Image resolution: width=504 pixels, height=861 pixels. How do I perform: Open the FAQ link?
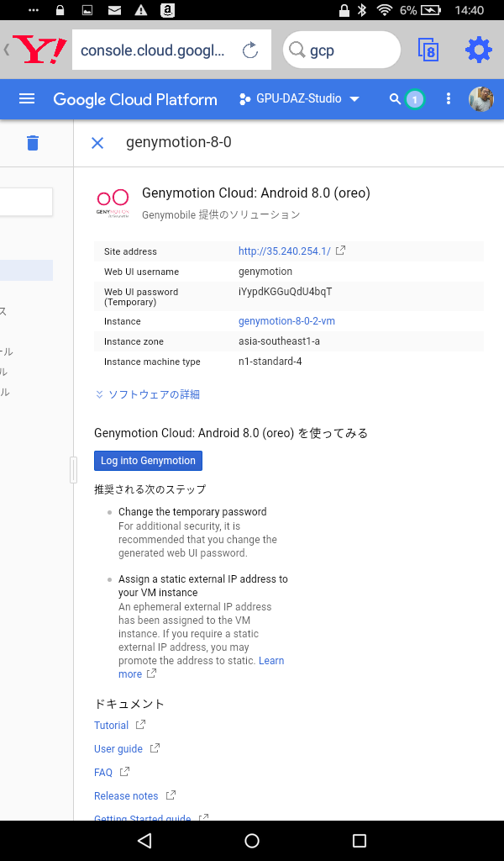[x=103, y=773]
